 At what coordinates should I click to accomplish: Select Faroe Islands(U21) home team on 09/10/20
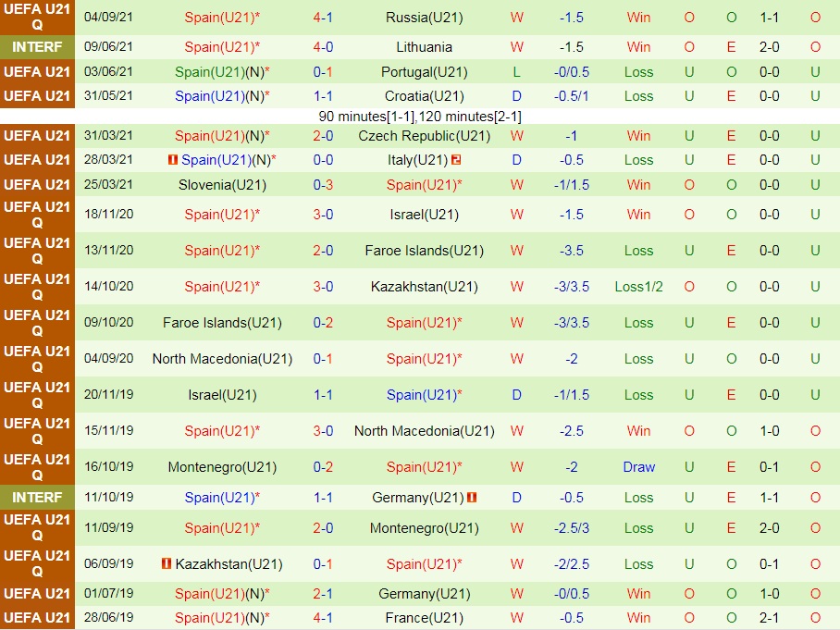click(x=222, y=323)
